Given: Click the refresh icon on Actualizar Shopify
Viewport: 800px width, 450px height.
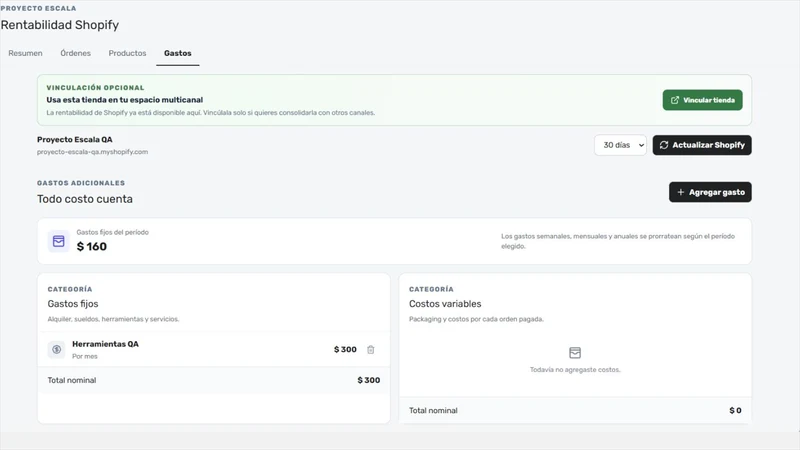Looking at the screenshot, I should pos(664,145).
